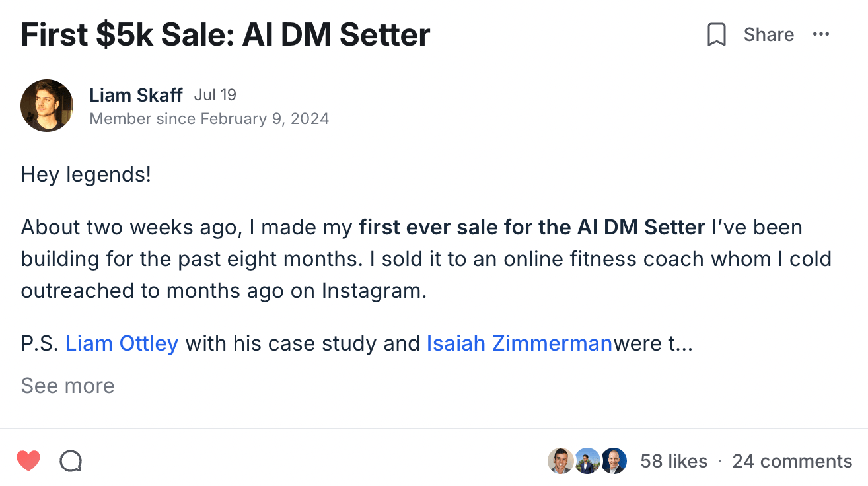
Task: Click the speech bubble comment icon
Action: coord(71,461)
